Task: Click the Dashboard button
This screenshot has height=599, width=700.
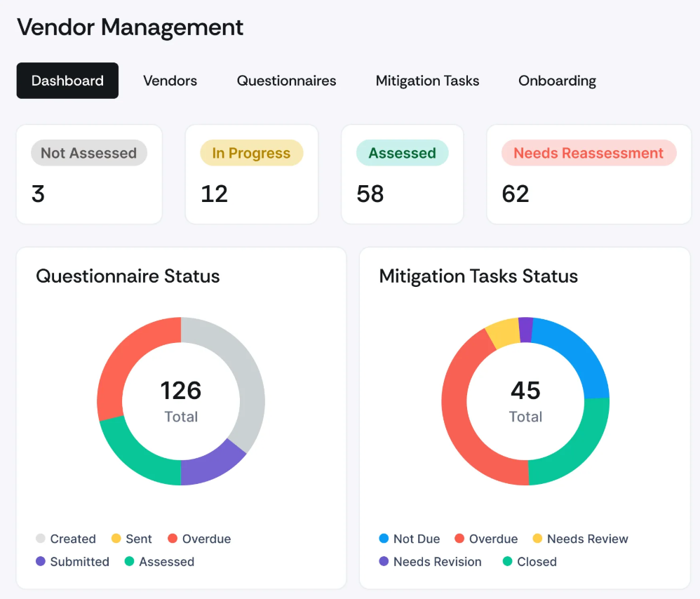Action: click(67, 81)
